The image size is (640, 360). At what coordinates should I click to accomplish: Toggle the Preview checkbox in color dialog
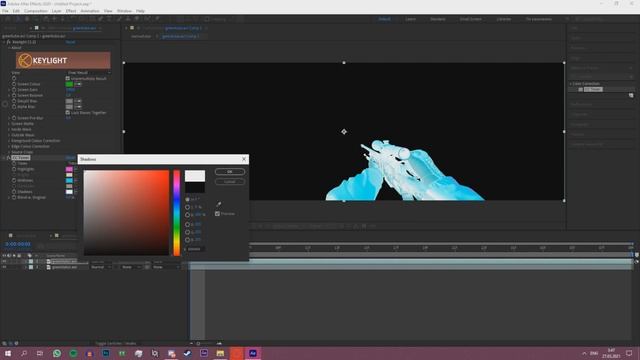click(x=218, y=213)
